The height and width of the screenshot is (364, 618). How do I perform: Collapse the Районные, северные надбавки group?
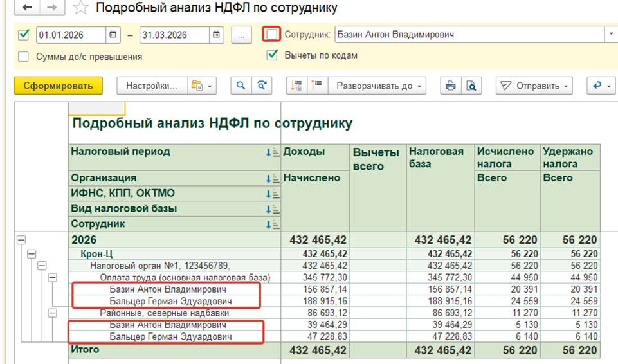pyautogui.click(x=53, y=313)
